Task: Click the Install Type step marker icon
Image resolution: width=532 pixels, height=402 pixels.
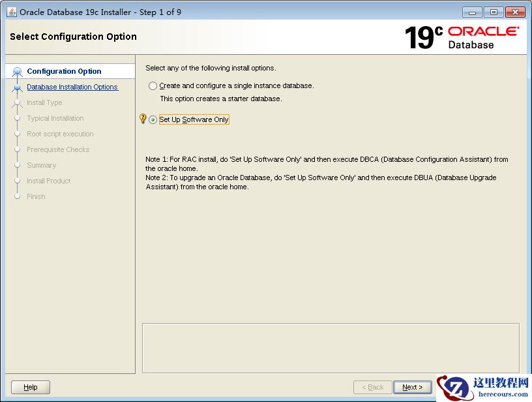Action: (x=18, y=103)
